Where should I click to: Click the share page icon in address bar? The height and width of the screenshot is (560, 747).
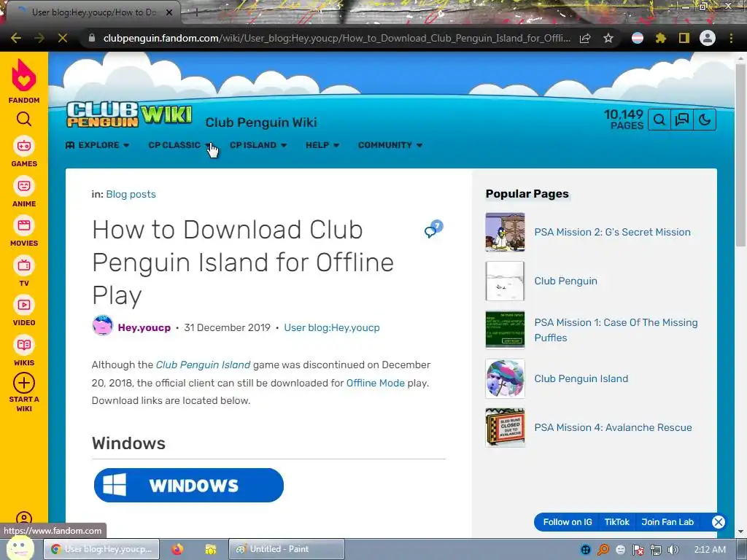point(585,38)
